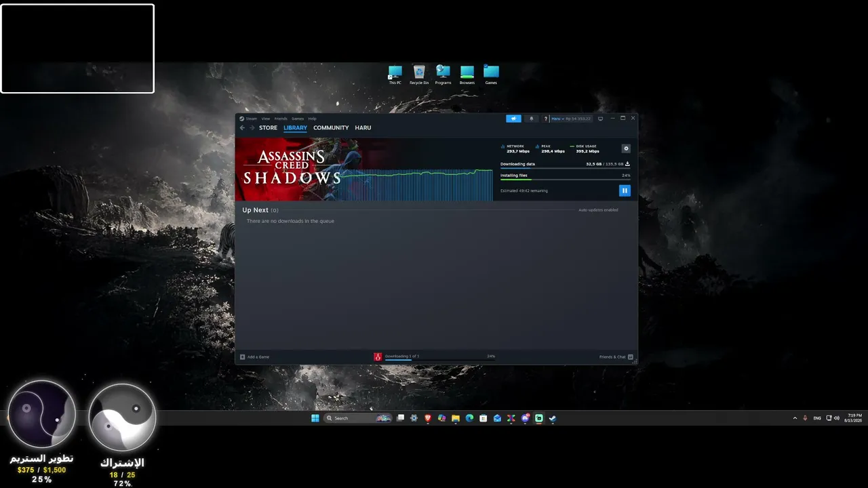Click the Peak 298,4 Mbps readout

(551, 148)
